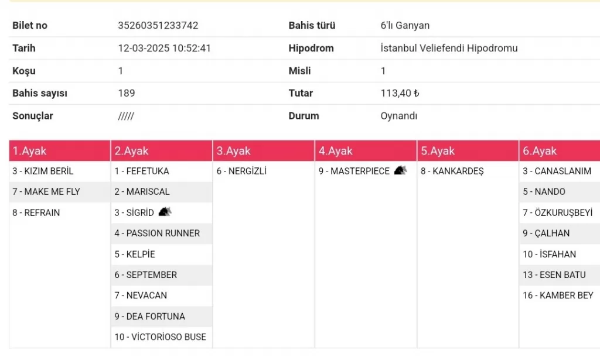Choose 13 - ESEN BATU row
The height and width of the screenshot is (364, 600).
tap(554, 275)
